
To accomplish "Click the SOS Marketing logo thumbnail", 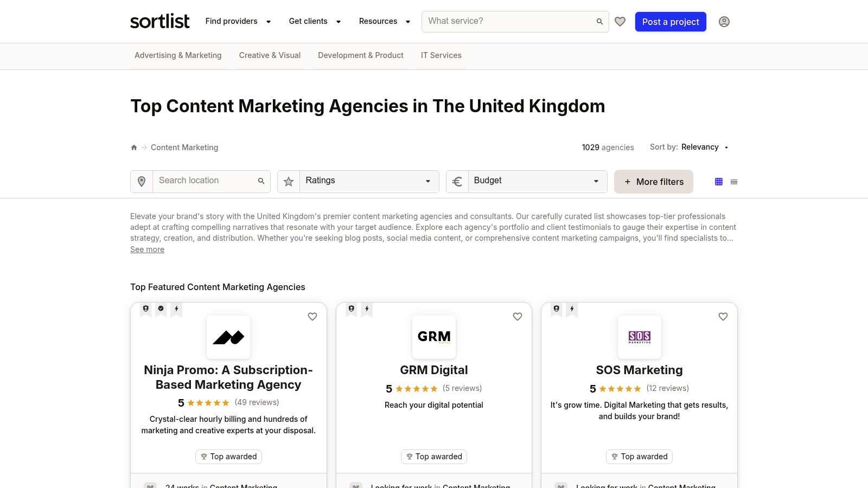I will [x=640, y=337].
